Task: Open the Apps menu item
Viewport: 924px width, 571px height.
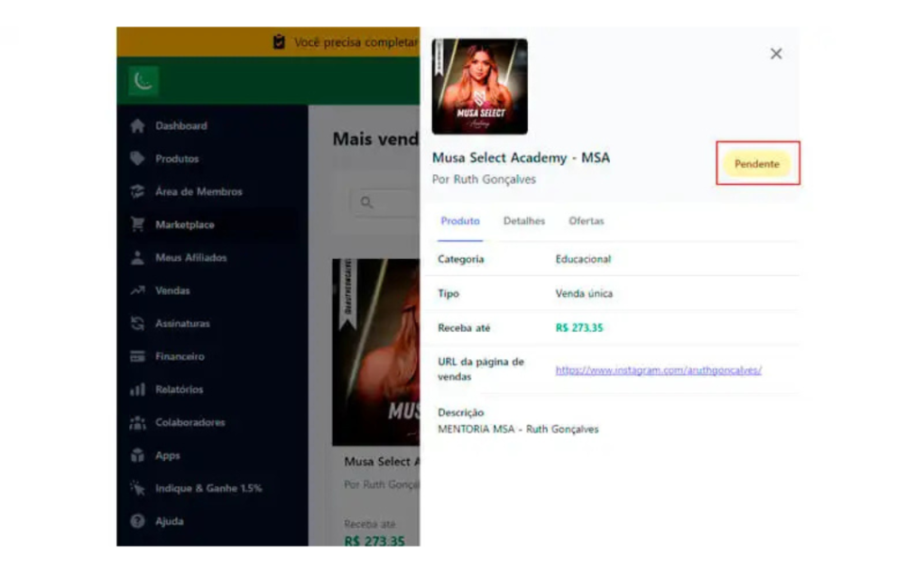Action: [x=168, y=456]
